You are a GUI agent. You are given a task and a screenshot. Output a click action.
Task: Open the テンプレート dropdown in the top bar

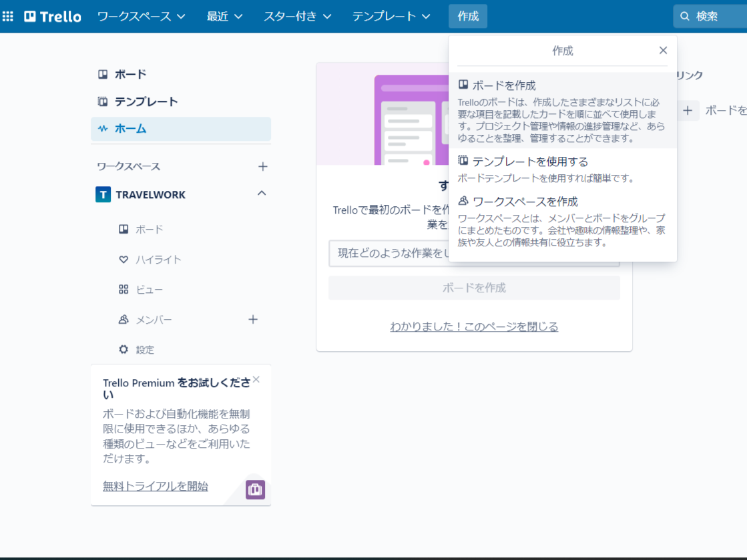click(x=391, y=16)
